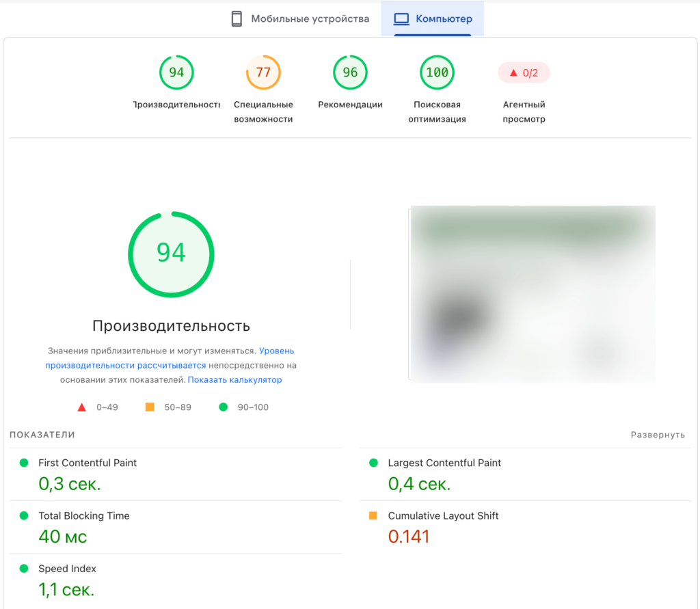Viewport: 700px width, 609px height.
Task: Open the Поисковая оптимизация score gauge 100
Action: [437, 72]
